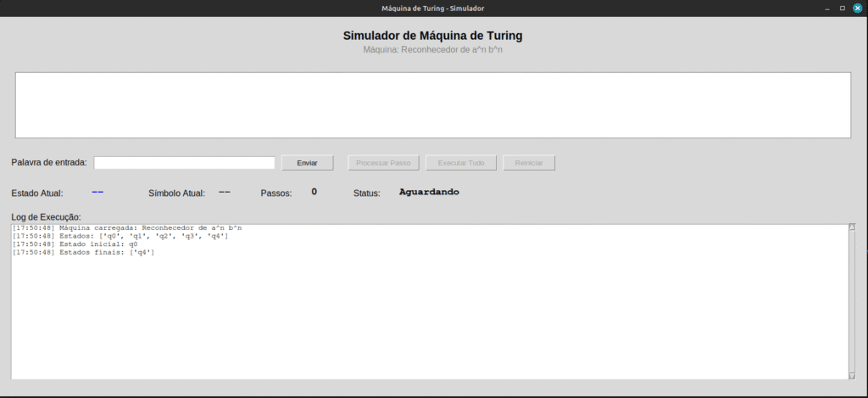Focus the Palavra de entrada text field
868x398 pixels.
coord(184,163)
